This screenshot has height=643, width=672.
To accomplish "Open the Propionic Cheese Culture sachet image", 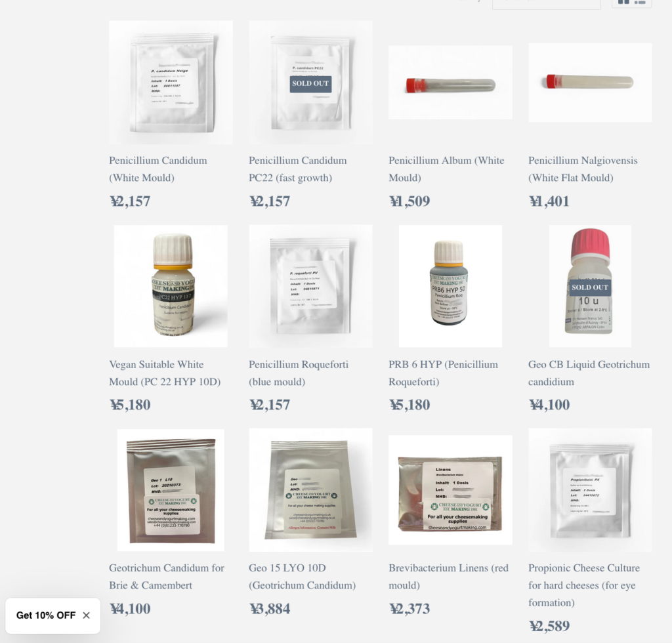I will pos(590,490).
